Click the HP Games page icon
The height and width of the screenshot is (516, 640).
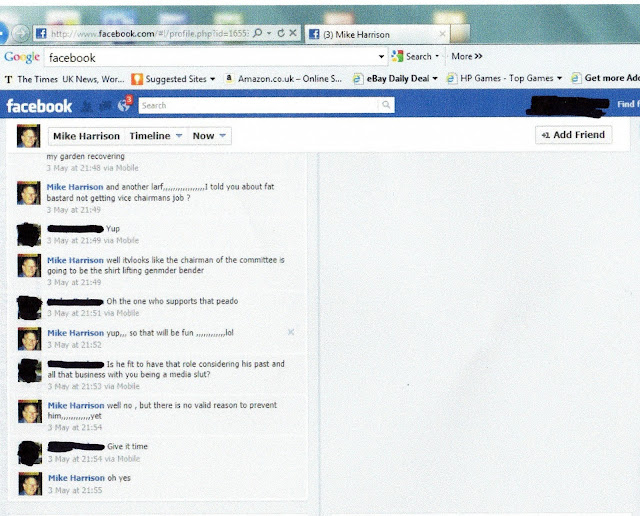[451, 78]
